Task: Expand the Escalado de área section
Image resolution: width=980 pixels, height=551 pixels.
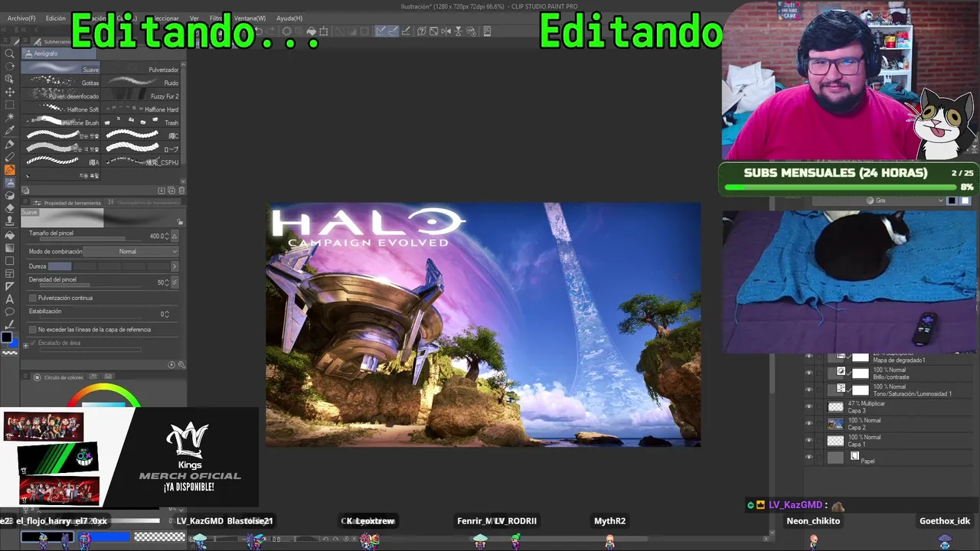Action: tap(26, 344)
